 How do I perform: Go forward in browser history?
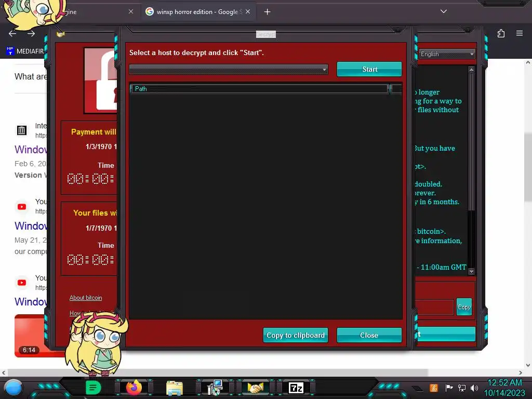tap(31, 34)
